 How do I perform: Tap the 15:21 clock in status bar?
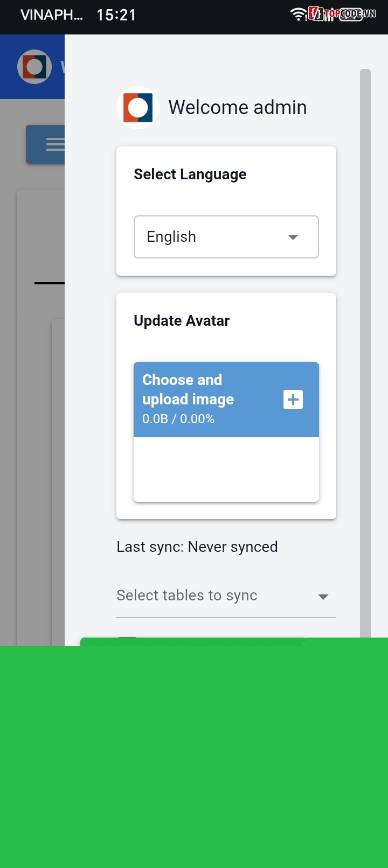coord(116,15)
